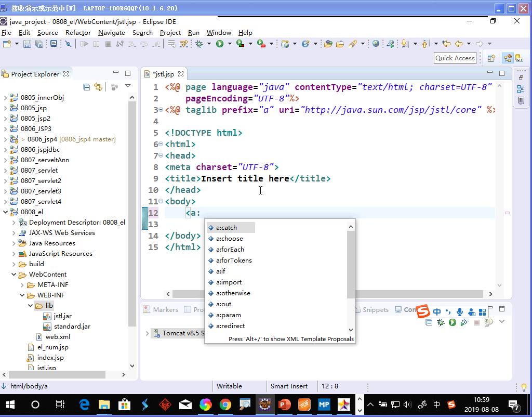This screenshot has height=417, width=532.
Task: Click the lightbulb tip icon in status bar
Action: coord(524,387)
